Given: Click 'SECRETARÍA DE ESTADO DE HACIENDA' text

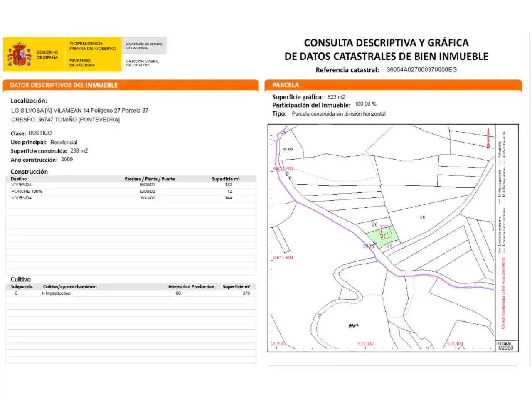Looking at the screenshot, I should pos(144,46).
